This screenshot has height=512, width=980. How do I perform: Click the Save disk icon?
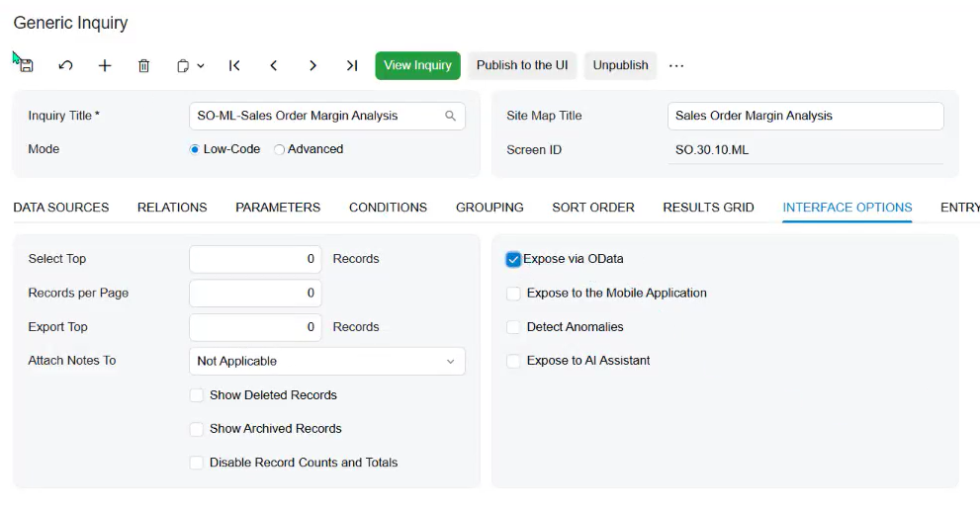27,65
